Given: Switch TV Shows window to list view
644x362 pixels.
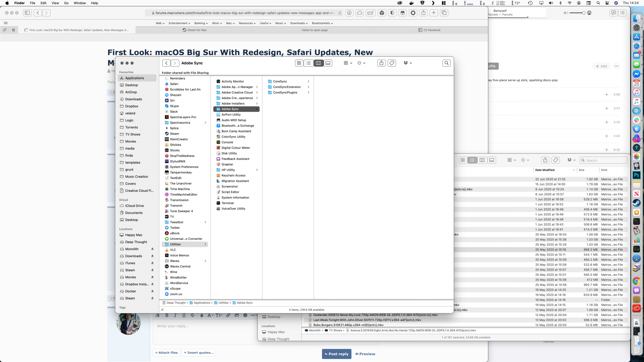Looking at the screenshot, I should pyautogui.click(x=472, y=160).
